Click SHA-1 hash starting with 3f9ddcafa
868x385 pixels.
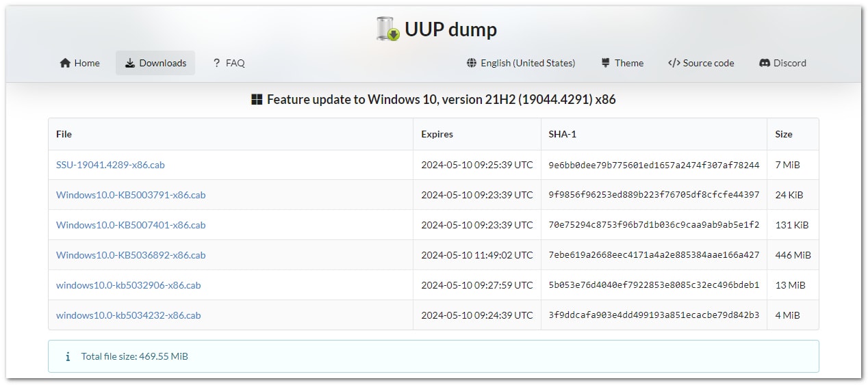[x=654, y=315]
